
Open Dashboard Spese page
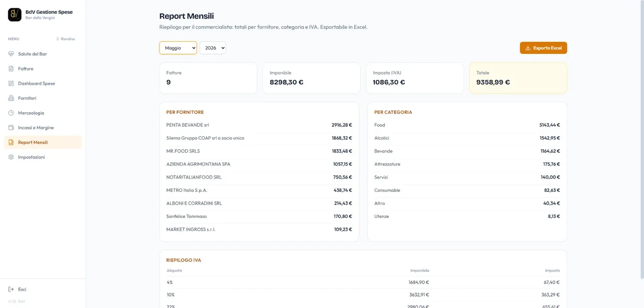tap(43, 83)
